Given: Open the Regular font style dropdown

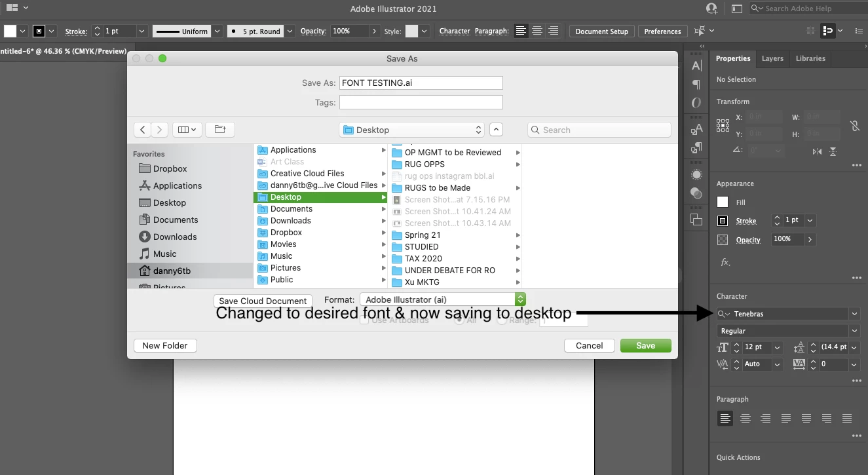Looking at the screenshot, I should (x=854, y=331).
